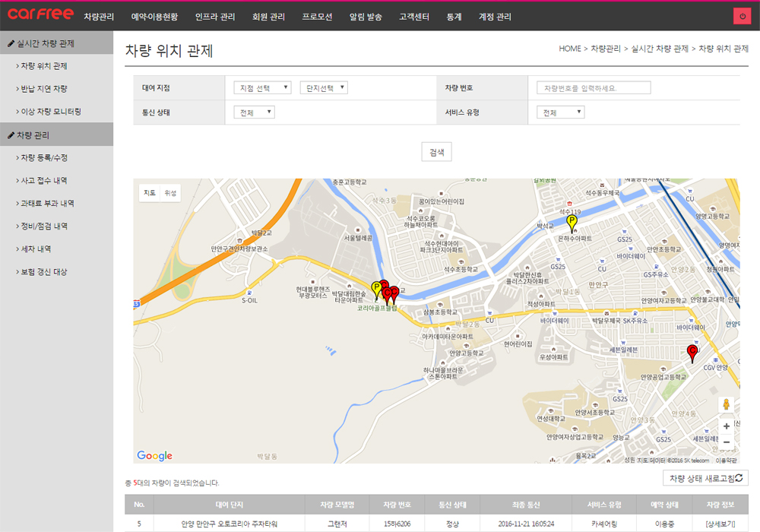Click 실시간 차량 관제 in breadcrumb

coord(659,49)
